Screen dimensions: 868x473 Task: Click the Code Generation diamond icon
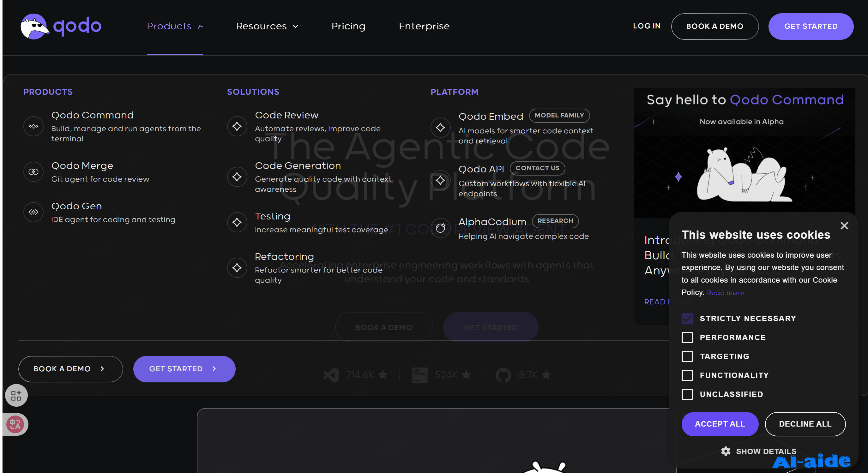click(237, 177)
